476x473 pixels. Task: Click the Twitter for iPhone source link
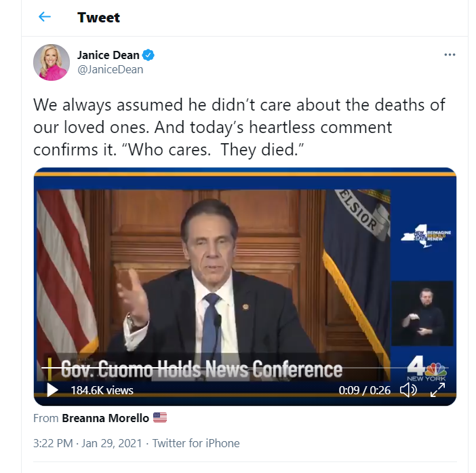(196, 443)
